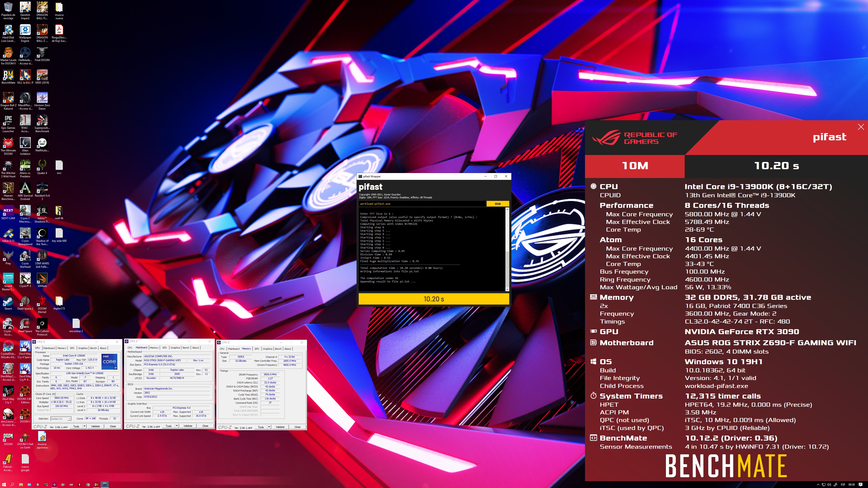Open About tab in Memory CPU-Z window

288,349
